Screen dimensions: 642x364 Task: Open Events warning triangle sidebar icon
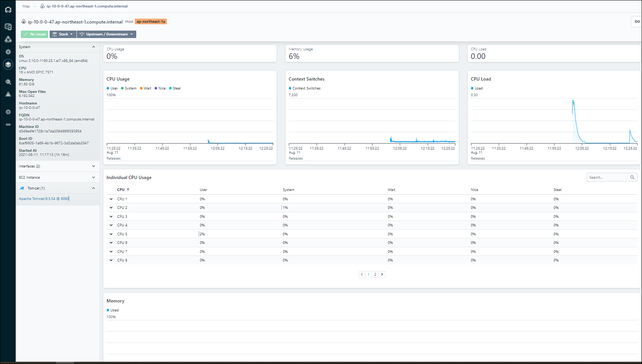click(x=8, y=94)
